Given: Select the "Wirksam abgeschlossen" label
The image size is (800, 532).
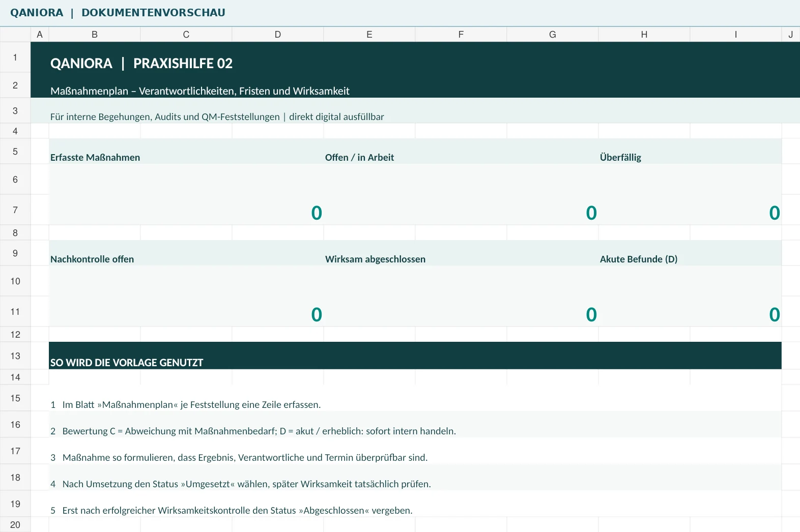Looking at the screenshot, I should click(x=376, y=259).
